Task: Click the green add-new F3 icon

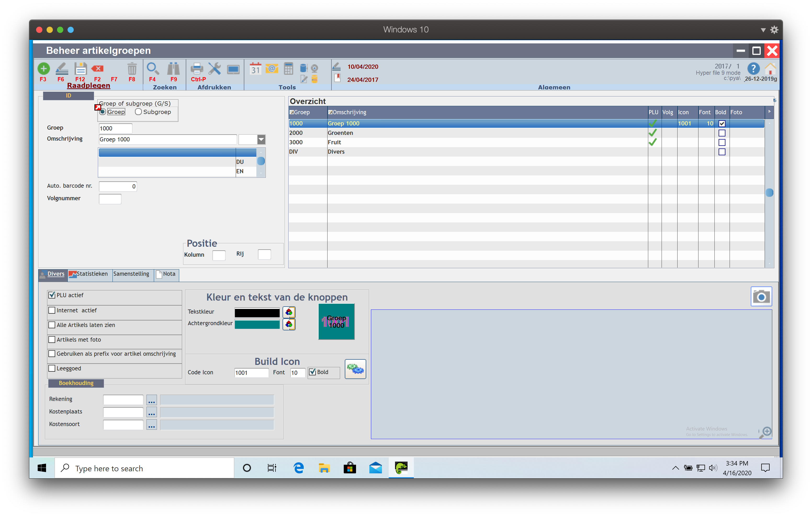Action: 43,69
